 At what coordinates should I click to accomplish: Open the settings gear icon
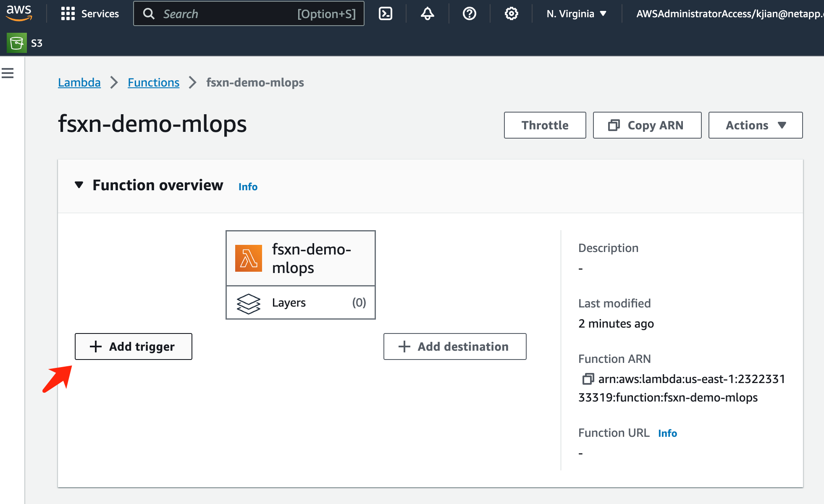tap(511, 14)
